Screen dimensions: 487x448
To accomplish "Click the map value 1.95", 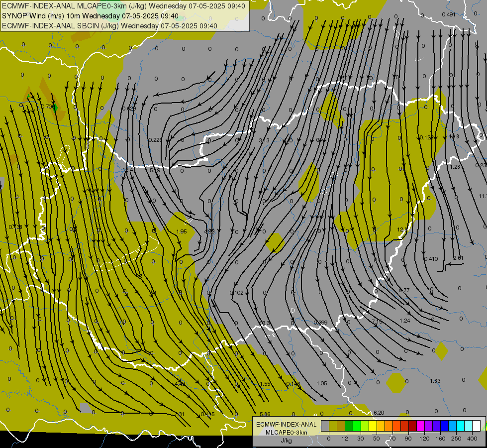I will (182, 231).
